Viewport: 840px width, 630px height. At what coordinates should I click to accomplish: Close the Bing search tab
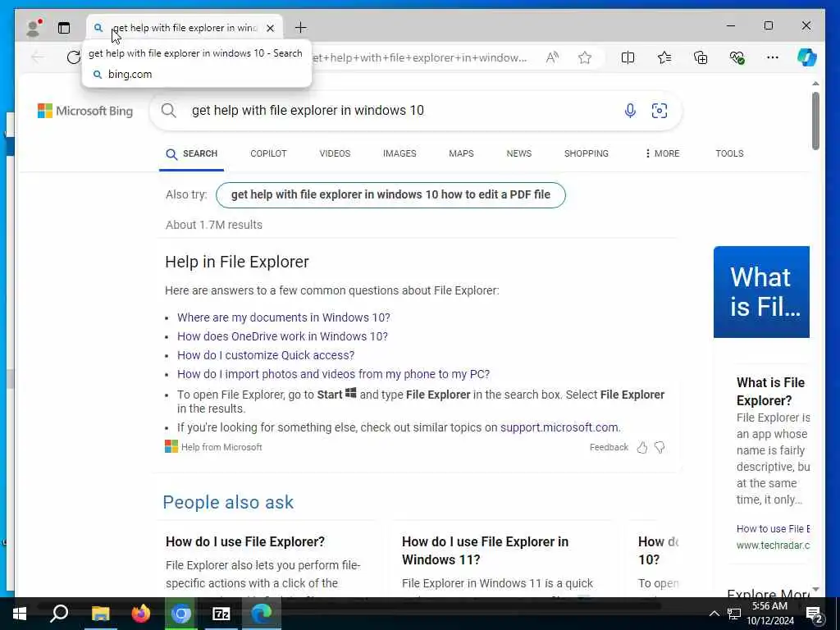[x=271, y=28]
